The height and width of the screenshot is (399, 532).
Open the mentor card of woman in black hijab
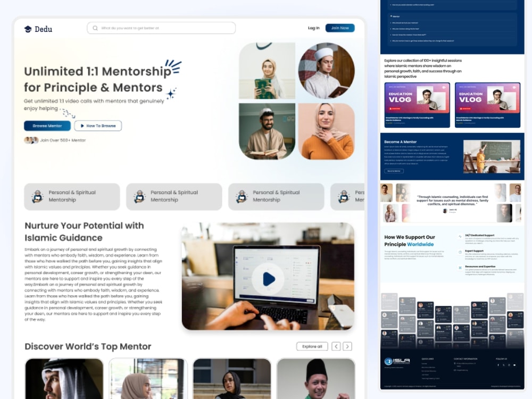pyautogui.click(x=232, y=379)
